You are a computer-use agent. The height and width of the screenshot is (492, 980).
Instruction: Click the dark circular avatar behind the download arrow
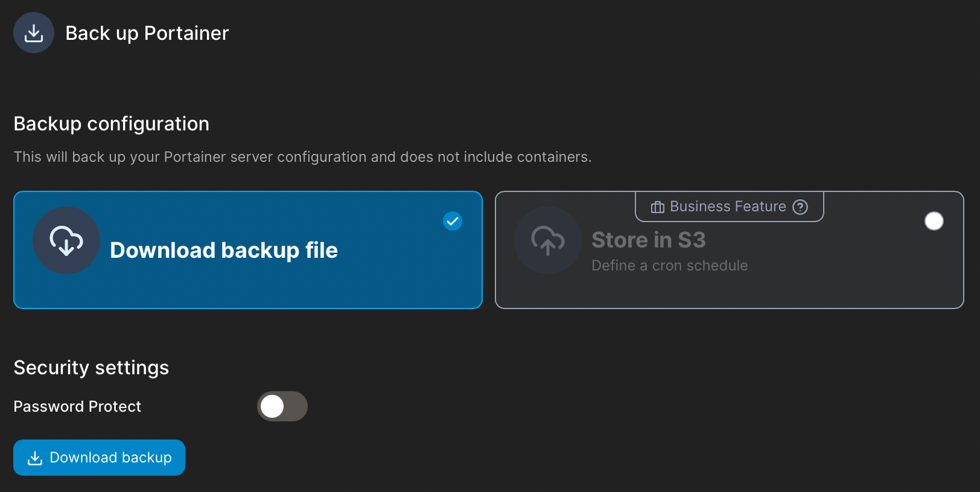coord(66,240)
